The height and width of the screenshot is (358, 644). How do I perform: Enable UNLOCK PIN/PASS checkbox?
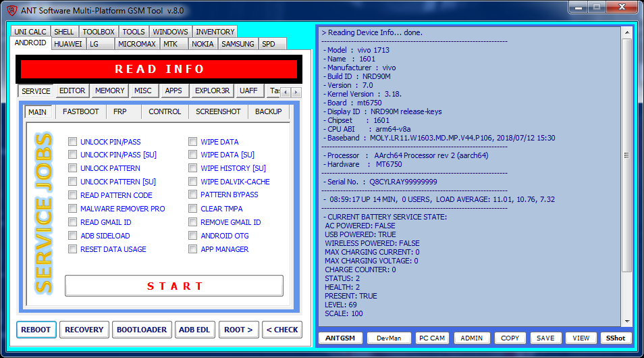tap(73, 142)
